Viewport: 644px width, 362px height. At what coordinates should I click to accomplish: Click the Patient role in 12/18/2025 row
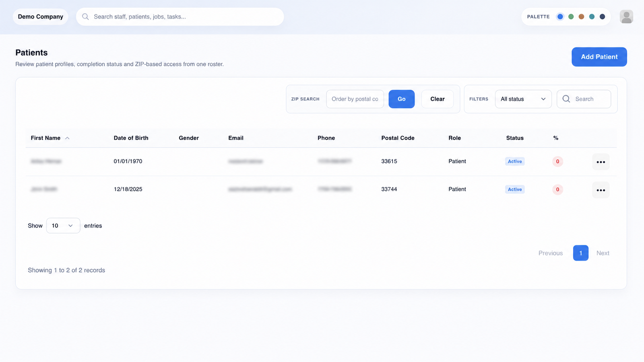click(x=457, y=189)
